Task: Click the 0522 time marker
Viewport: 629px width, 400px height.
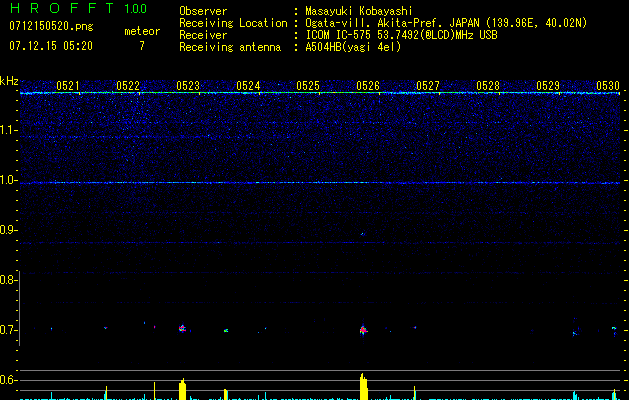Action: click(x=128, y=86)
